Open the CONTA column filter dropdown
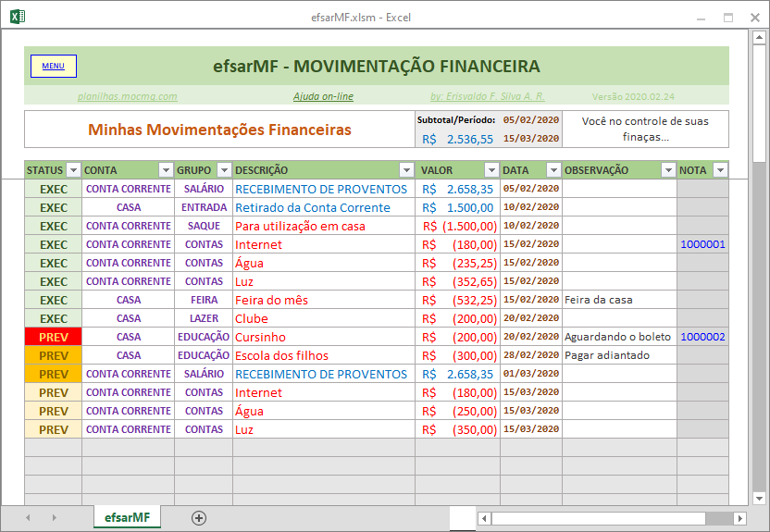 pyautogui.click(x=166, y=170)
